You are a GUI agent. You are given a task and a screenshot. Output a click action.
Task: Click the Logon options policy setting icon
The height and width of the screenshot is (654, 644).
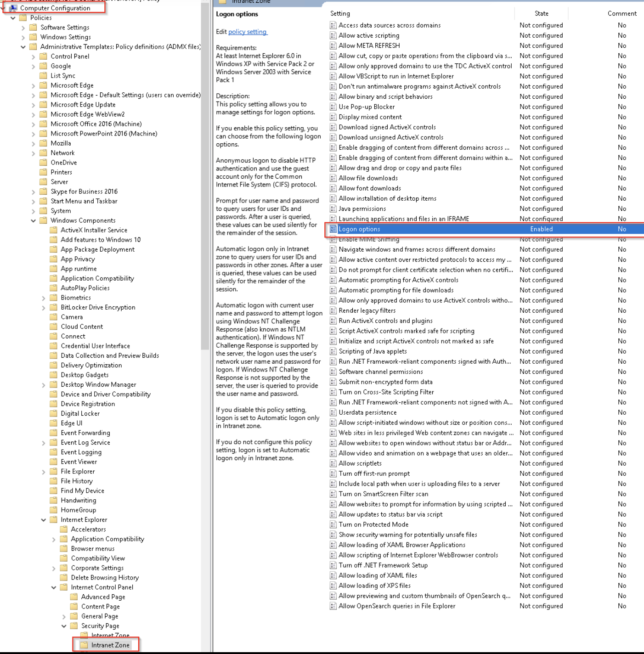pos(333,229)
